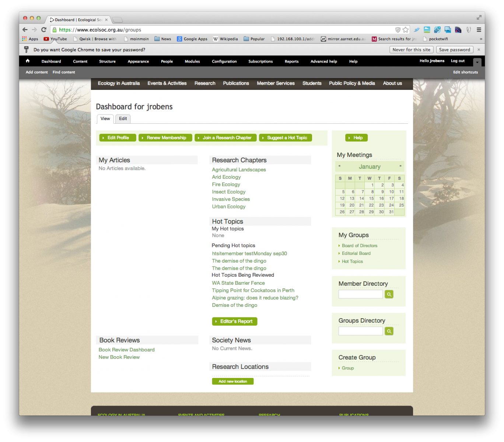The height and width of the screenshot is (442, 504).
Task: Click the New Book Review link
Action: (119, 357)
